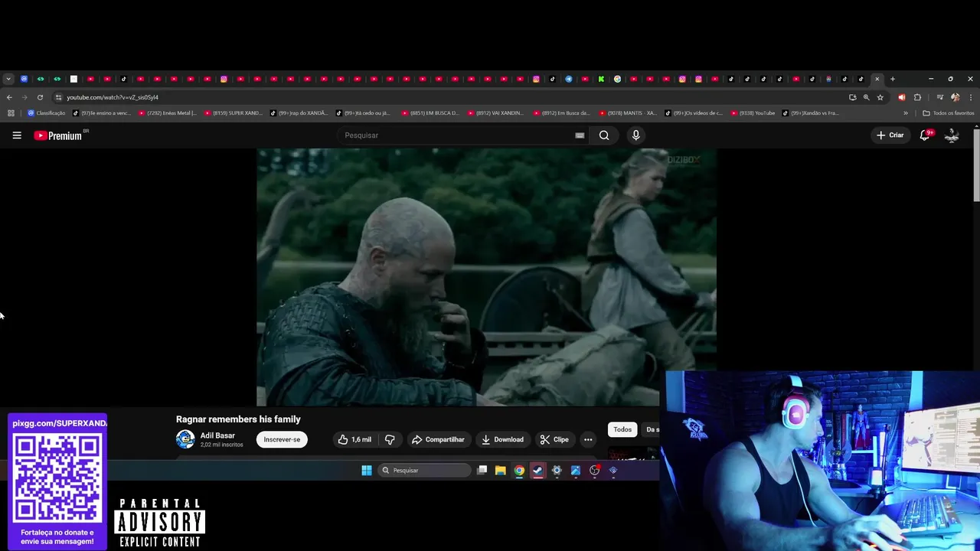Screen dimensions: 980x551
Task: View site information icon beside URL
Action: click(58, 97)
